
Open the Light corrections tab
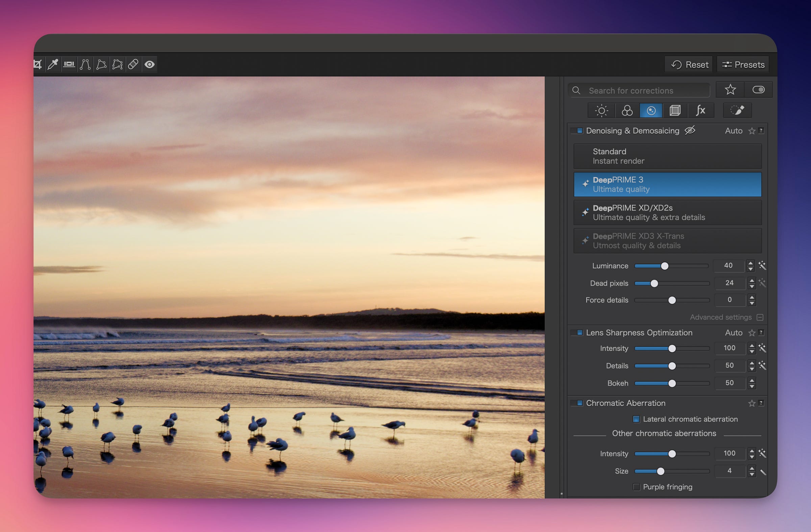tap(601, 111)
